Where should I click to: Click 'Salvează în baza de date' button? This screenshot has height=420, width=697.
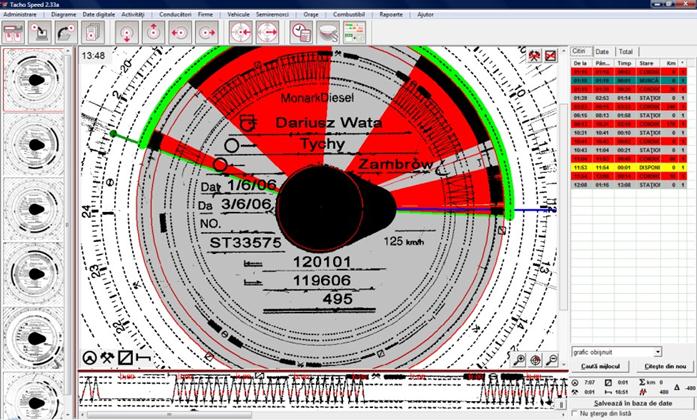coord(633,403)
